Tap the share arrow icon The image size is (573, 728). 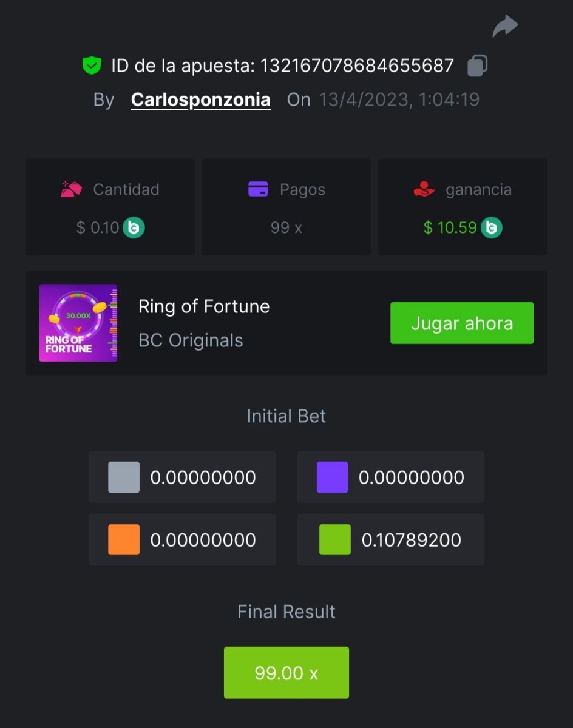504,26
